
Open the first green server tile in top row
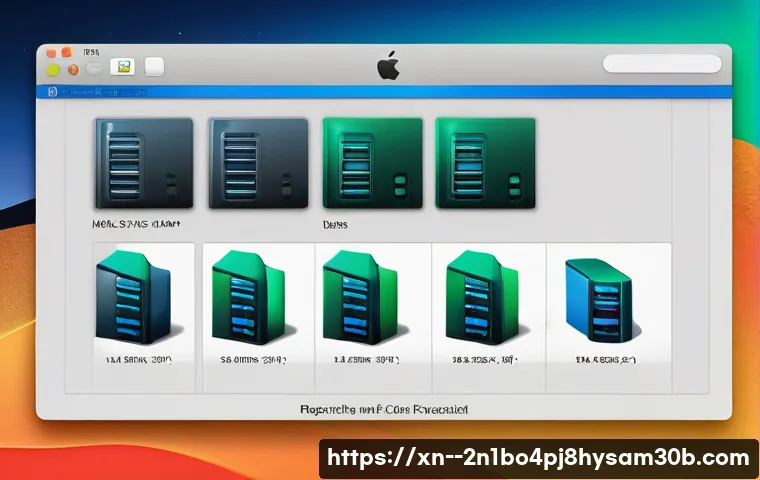click(x=372, y=162)
